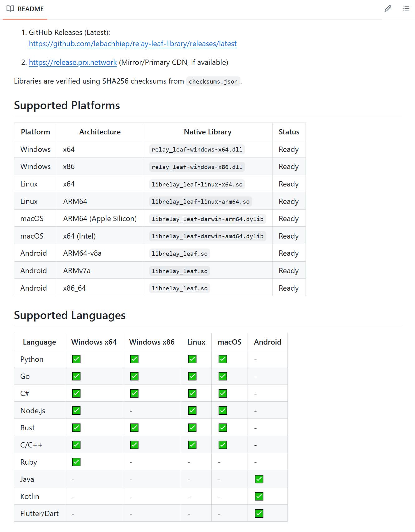
Task: Click the Android column header in languages table
Action: [x=268, y=342]
